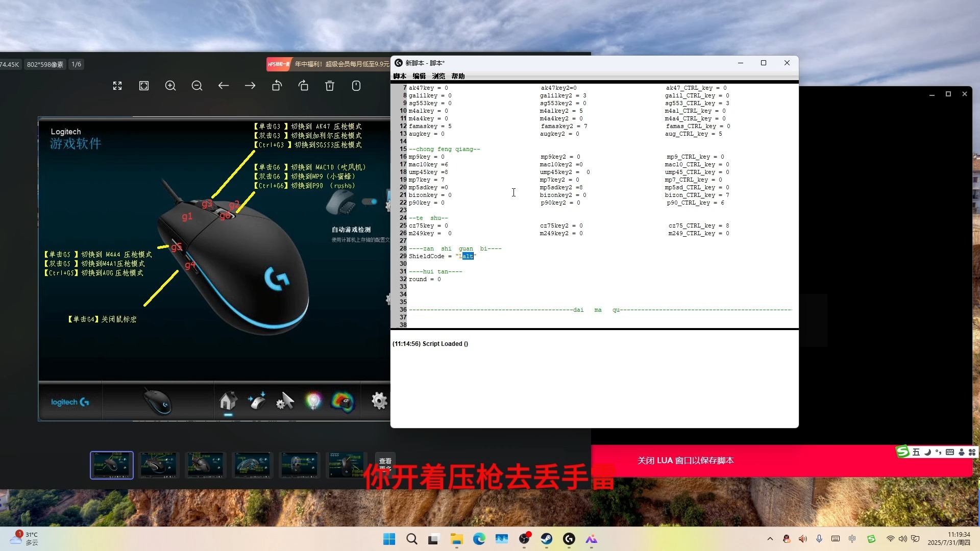
Task: Click the 'mp5sdkey2 =8' script entry
Action: pos(561,187)
